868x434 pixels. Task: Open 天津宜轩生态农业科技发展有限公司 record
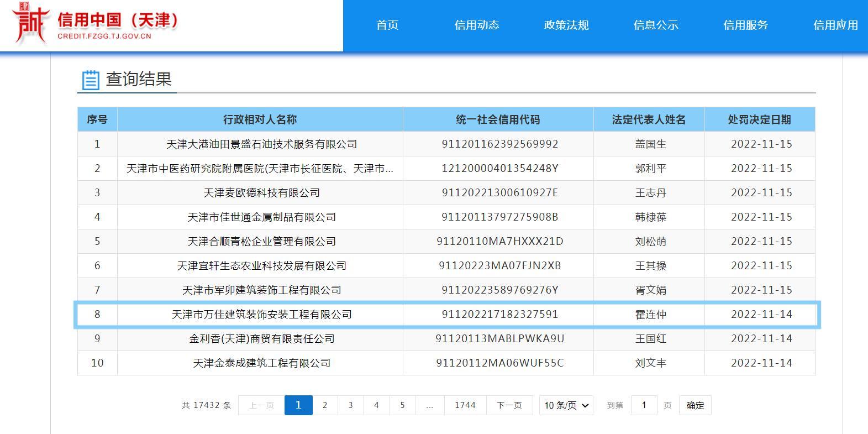[262, 266]
